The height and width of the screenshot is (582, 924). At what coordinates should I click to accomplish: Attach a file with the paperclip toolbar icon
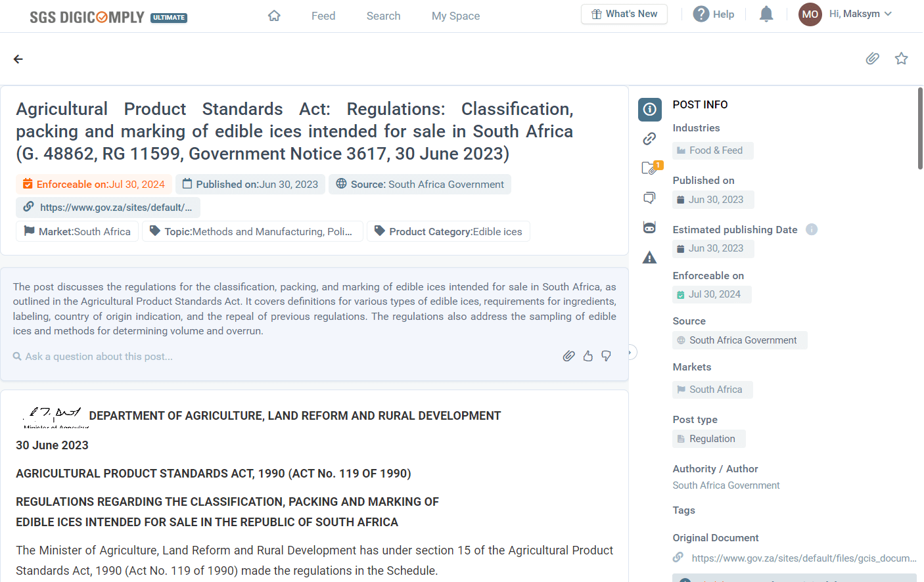coord(872,58)
